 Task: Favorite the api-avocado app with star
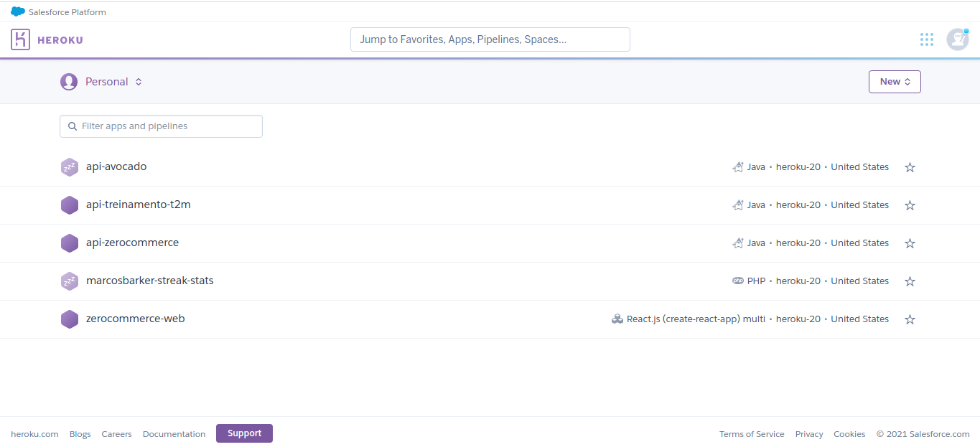tap(910, 167)
